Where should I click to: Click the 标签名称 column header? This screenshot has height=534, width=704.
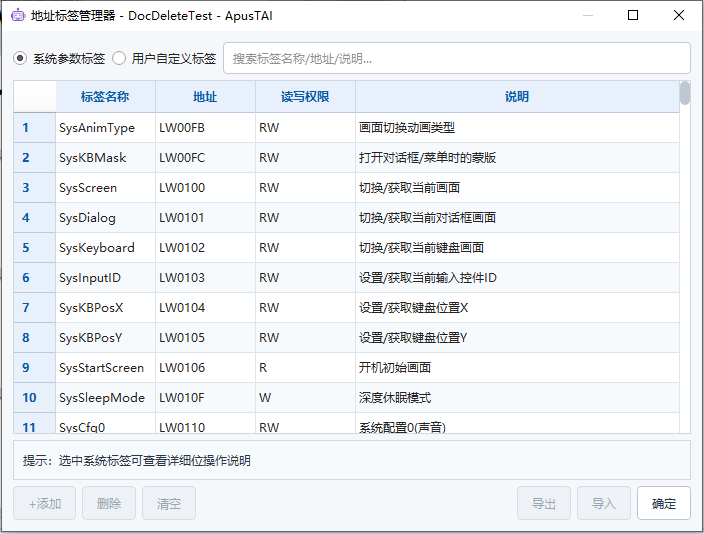[x=105, y=97]
